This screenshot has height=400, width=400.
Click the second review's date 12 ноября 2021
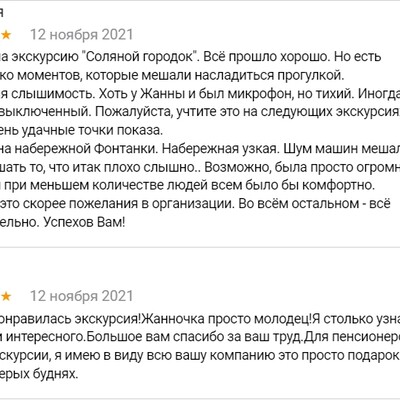pyautogui.click(x=82, y=296)
